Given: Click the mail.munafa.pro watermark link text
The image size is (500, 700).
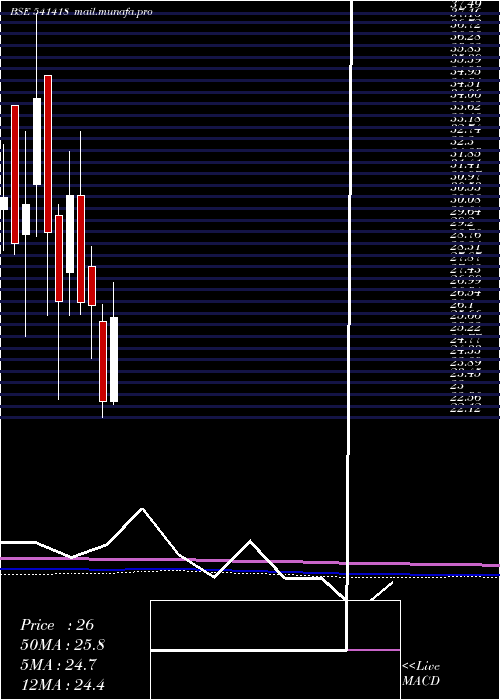Looking at the screenshot, I should [112, 12].
